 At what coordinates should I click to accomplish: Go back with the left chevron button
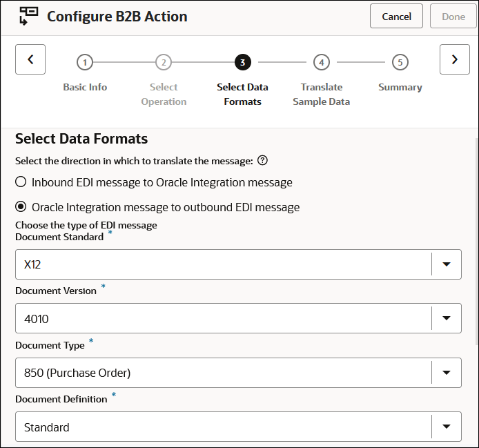click(x=30, y=59)
